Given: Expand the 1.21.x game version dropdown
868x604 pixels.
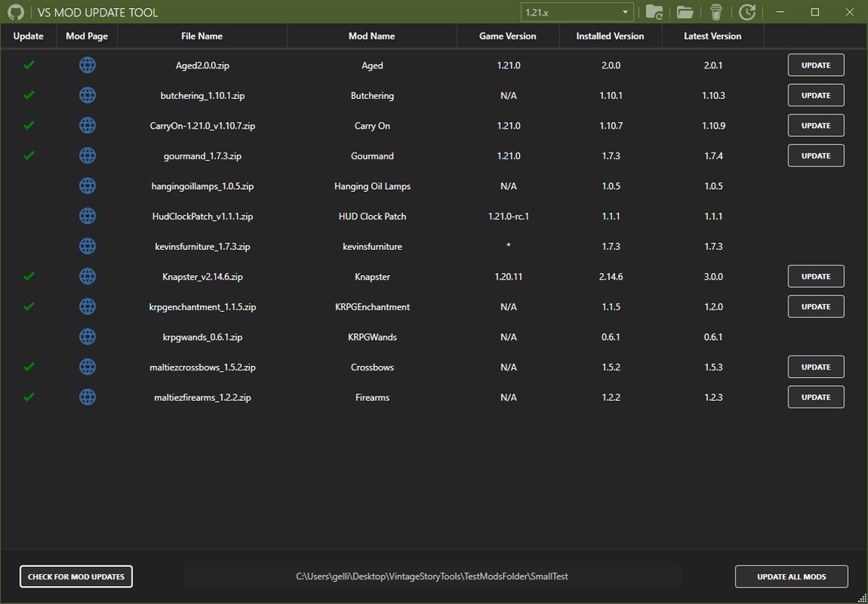Looking at the screenshot, I should click(x=577, y=13).
